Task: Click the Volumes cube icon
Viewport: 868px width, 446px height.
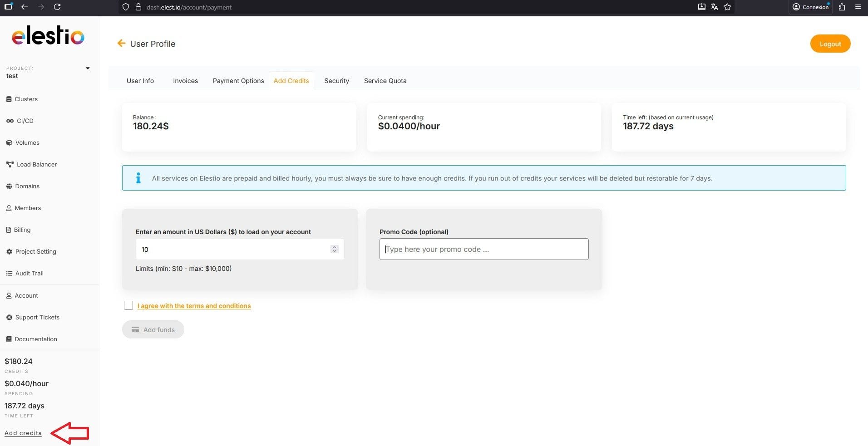Action: point(9,142)
